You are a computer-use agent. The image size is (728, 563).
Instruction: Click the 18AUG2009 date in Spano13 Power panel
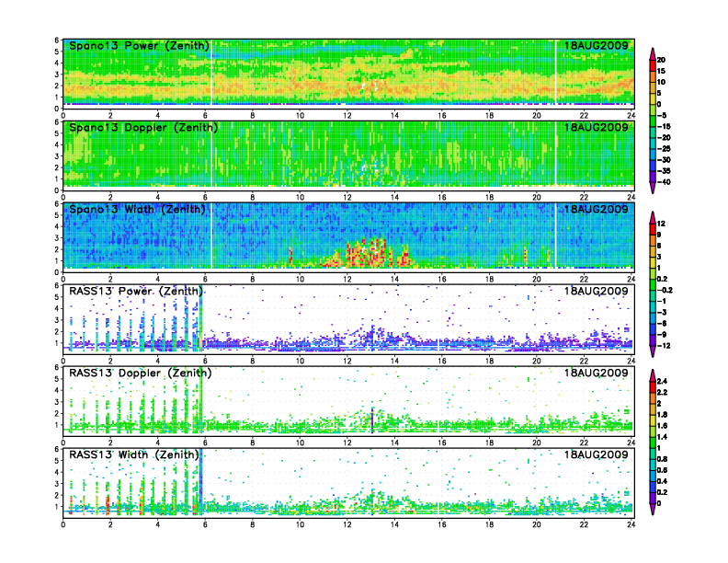point(597,45)
